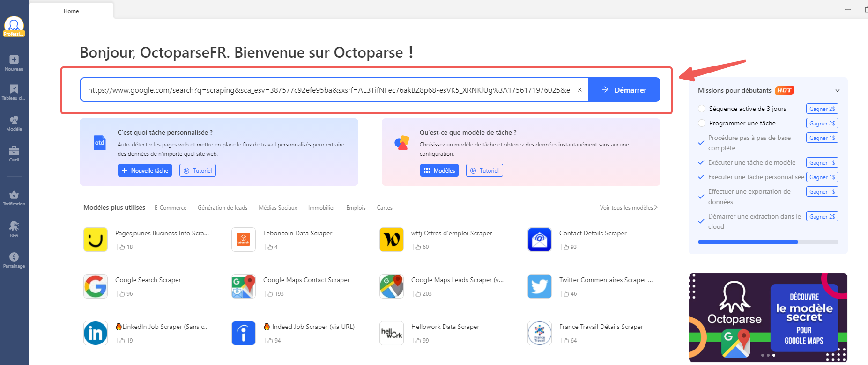The width and height of the screenshot is (868, 365).
Task: Click check beside Démarrer une extraction dans le cloud
Action: (701, 221)
